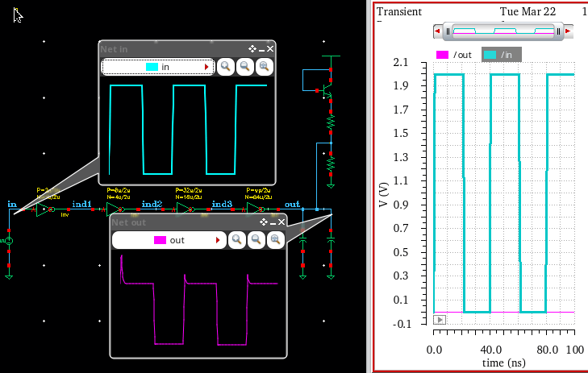Click the left red arrow of the time strip
This screenshot has width=588, height=373.
pos(437,31)
